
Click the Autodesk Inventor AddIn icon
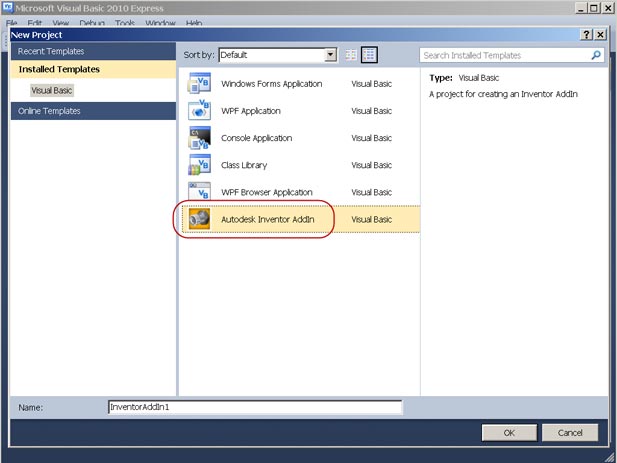point(200,218)
